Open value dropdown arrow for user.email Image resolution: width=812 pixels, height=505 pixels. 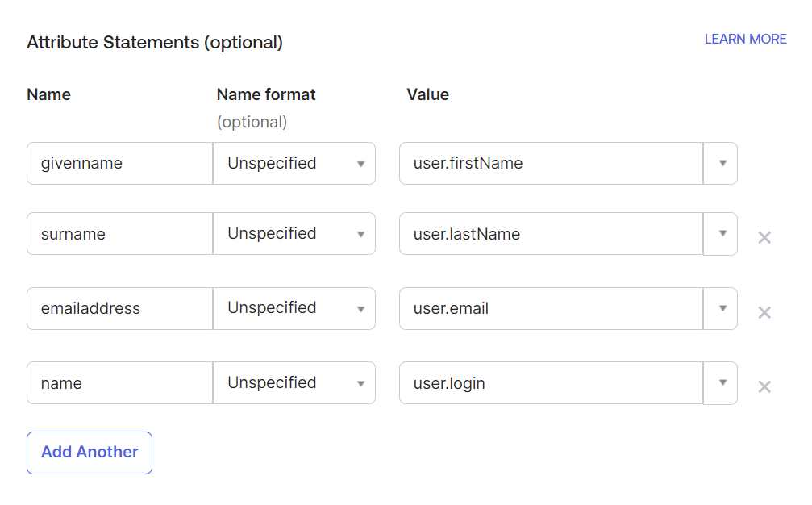coord(720,309)
